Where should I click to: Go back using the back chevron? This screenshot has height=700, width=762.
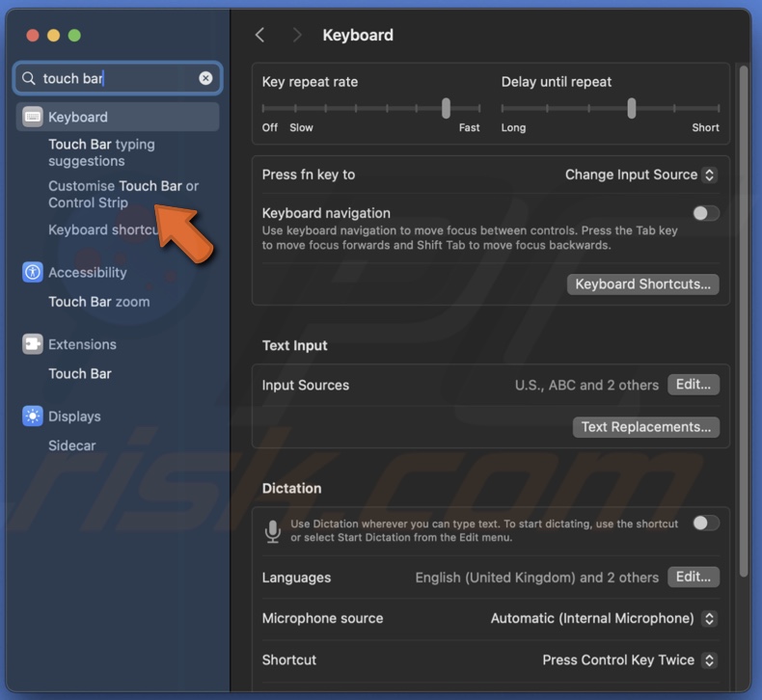pos(260,35)
